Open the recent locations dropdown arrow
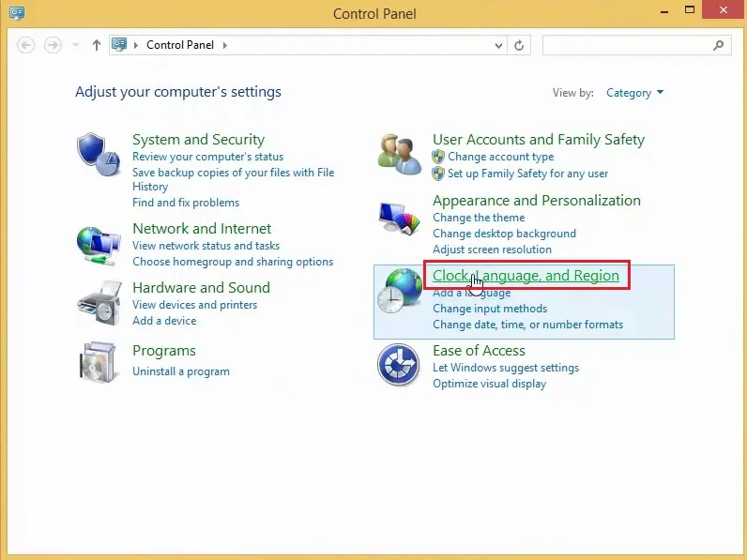This screenshot has height=560, width=747. pos(75,45)
